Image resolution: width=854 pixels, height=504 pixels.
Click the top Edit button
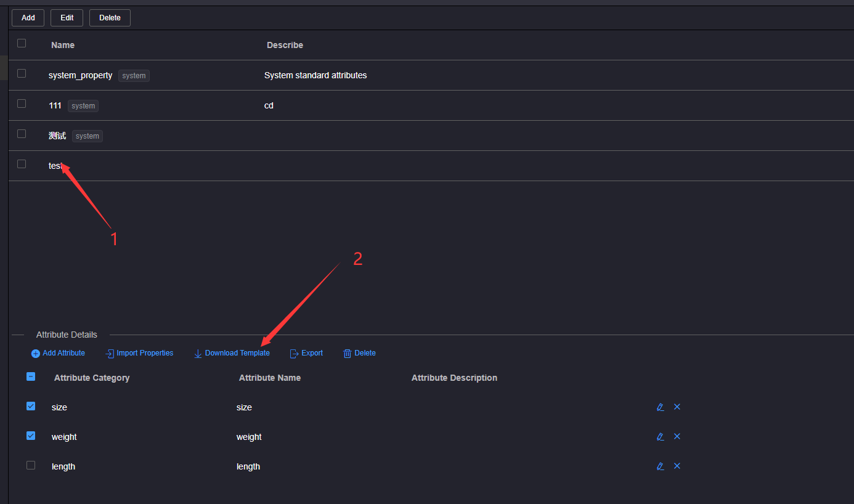tap(67, 18)
